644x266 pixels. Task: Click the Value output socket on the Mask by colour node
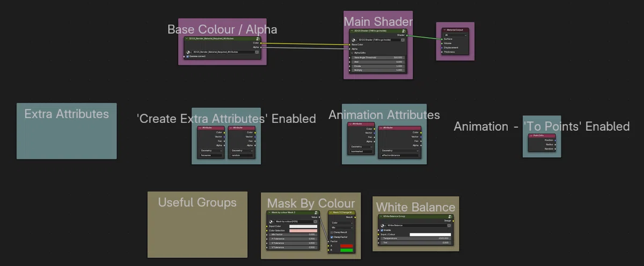pos(319,217)
